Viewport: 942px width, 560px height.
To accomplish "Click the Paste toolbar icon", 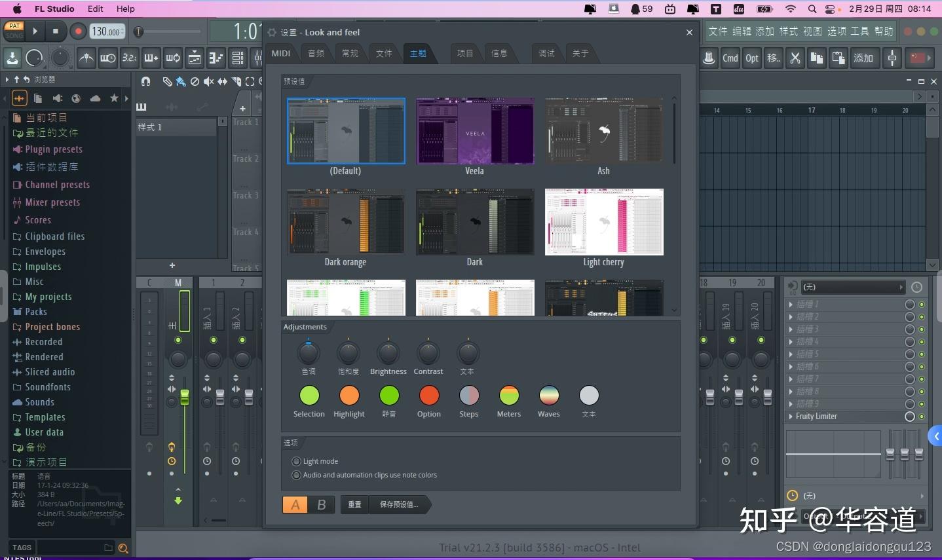I will pyautogui.click(x=838, y=58).
